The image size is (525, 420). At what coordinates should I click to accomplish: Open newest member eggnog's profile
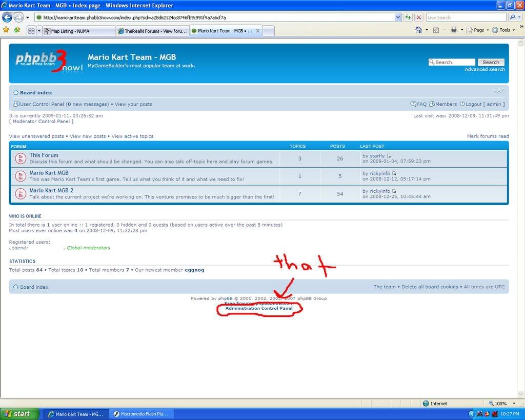[x=194, y=270]
